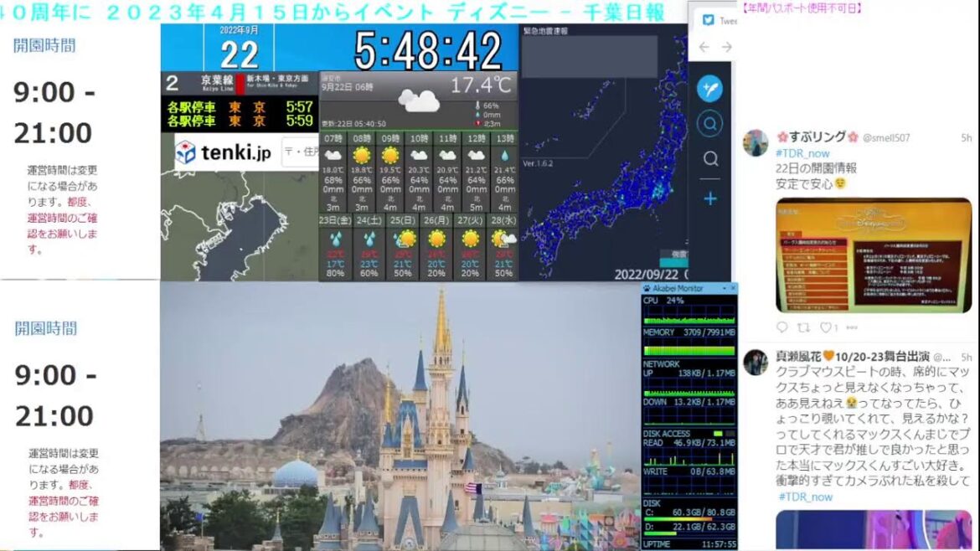Open the Akabei Monitor dropdown arrow
The height and width of the screenshot is (551, 980).
[x=725, y=289]
